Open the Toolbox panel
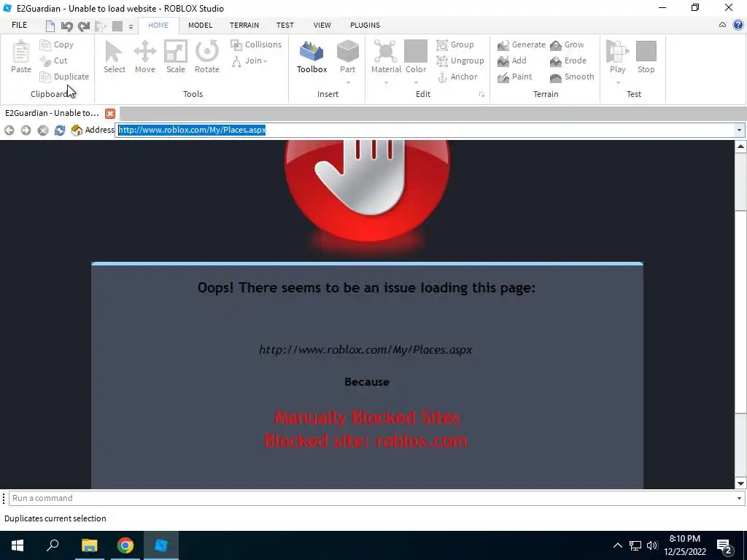Viewport: 747px width, 560px height. pos(311,57)
